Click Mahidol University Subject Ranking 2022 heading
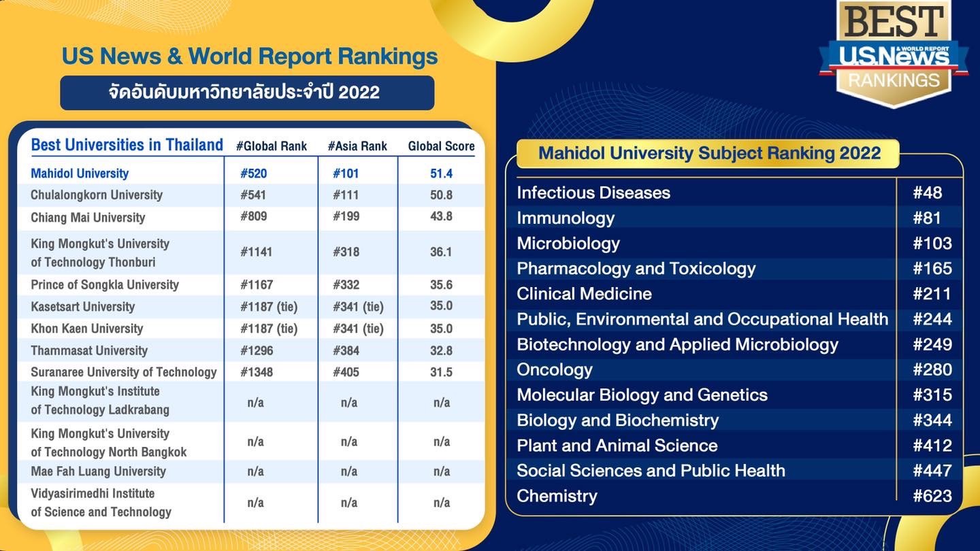This screenshot has height=551, width=980. [x=709, y=153]
